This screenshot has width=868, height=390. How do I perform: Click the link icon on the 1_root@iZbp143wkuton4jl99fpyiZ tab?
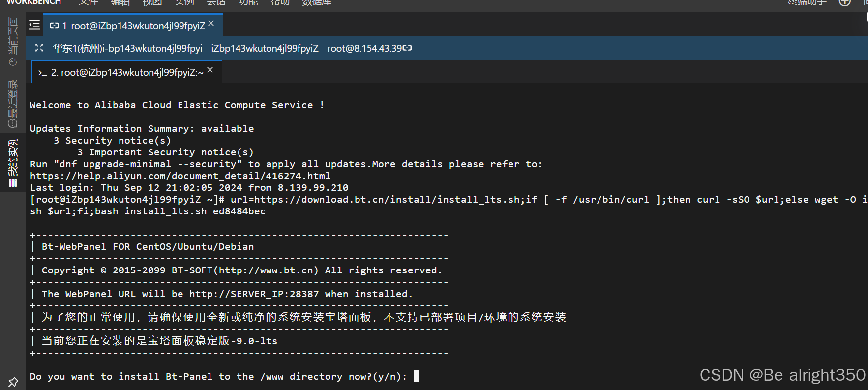click(x=55, y=26)
